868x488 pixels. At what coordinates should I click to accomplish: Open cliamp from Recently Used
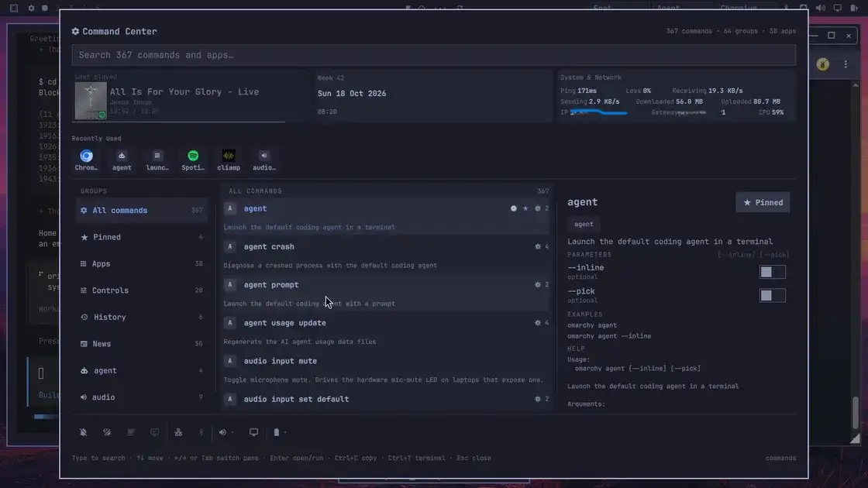click(x=229, y=160)
